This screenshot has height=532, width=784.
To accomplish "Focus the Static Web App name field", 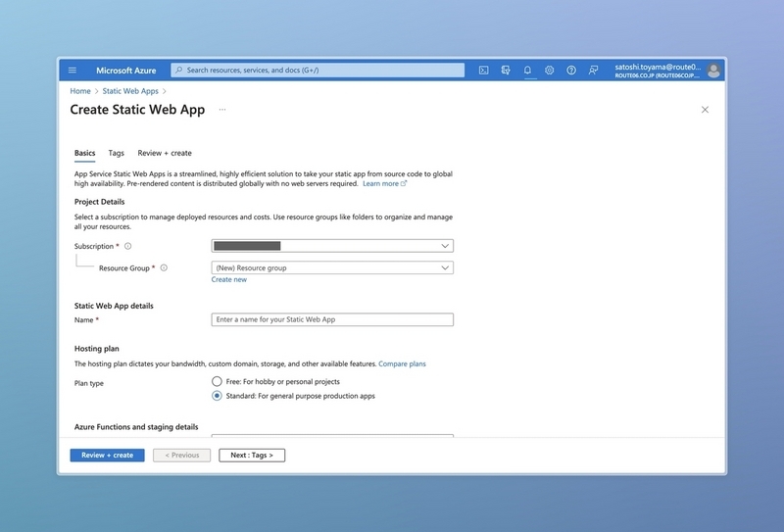I will point(332,319).
